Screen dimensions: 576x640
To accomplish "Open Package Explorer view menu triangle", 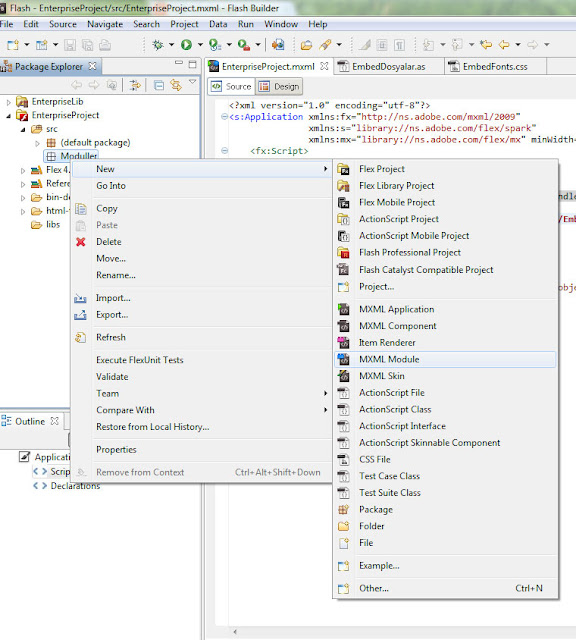I will pyautogui.click(x=192, y=82).
